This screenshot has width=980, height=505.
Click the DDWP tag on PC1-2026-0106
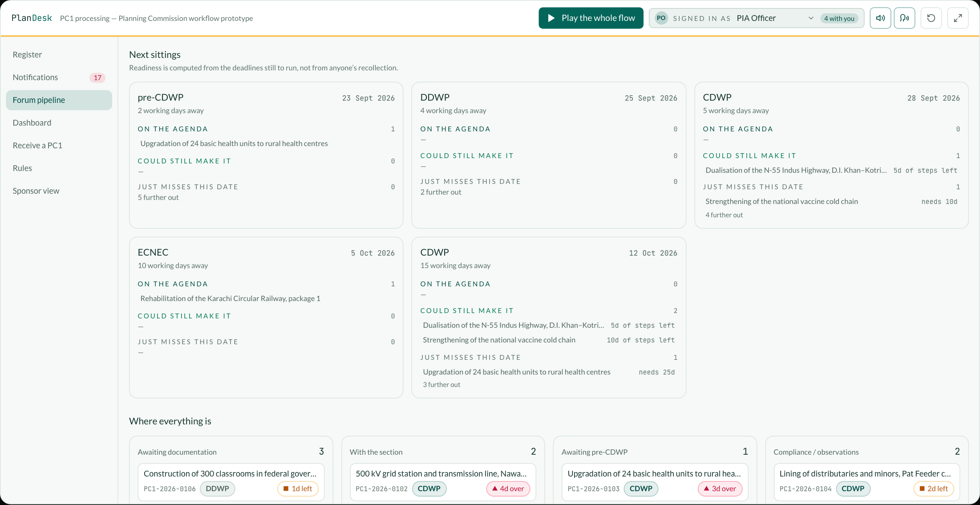217,489
